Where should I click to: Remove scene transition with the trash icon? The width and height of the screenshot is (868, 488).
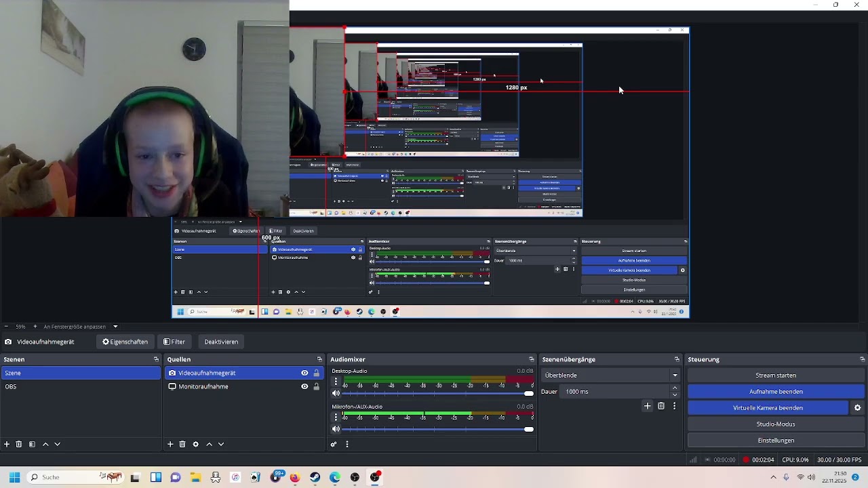tap(661, 406)
